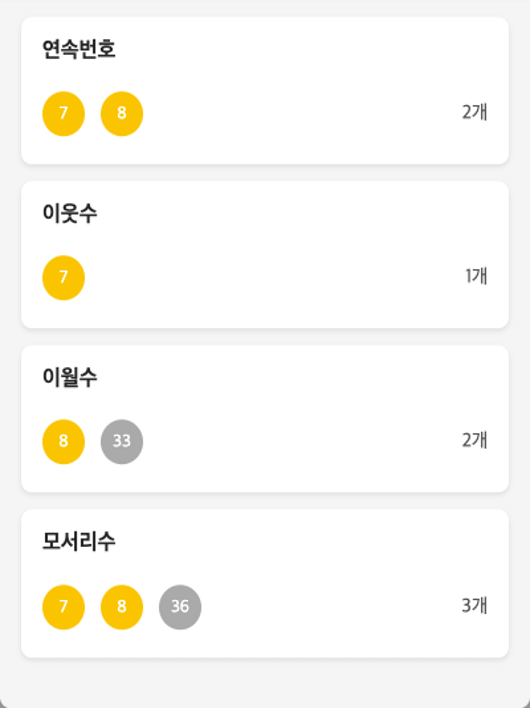This screenshot has width=530, height=708.
Task: Click the 이월수 heading
Action: click(x=70, y=377)
